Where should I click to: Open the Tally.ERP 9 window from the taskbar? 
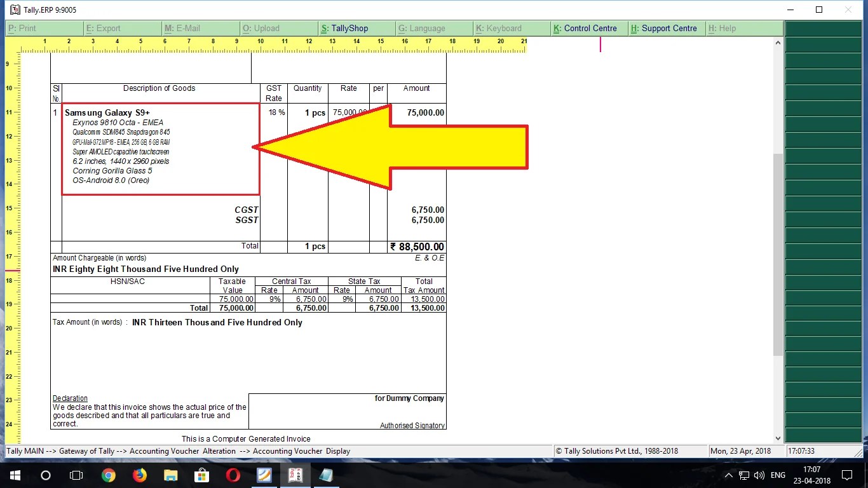[295, 475]
